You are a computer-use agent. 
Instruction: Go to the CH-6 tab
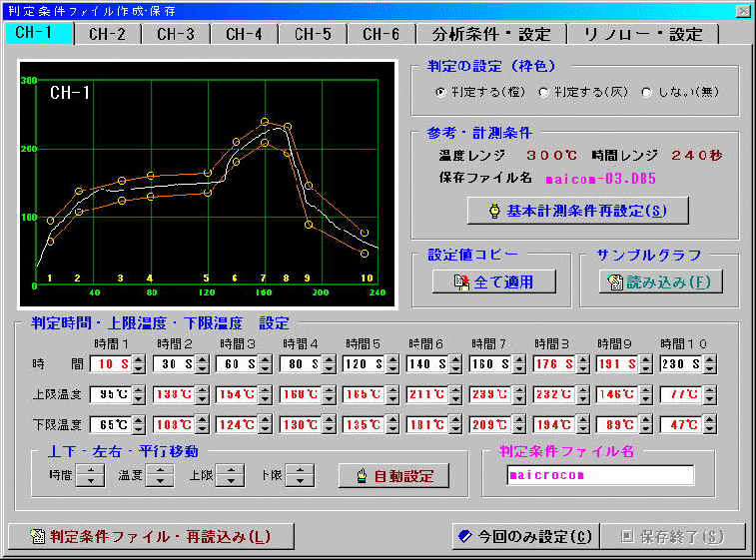[x=380, y=34]
